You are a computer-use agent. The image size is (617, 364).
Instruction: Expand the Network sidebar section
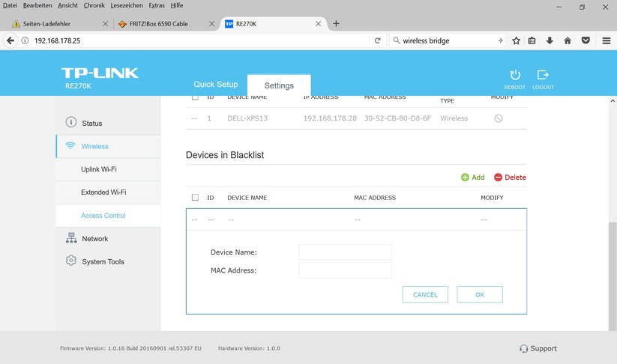(x=94, y=239)
